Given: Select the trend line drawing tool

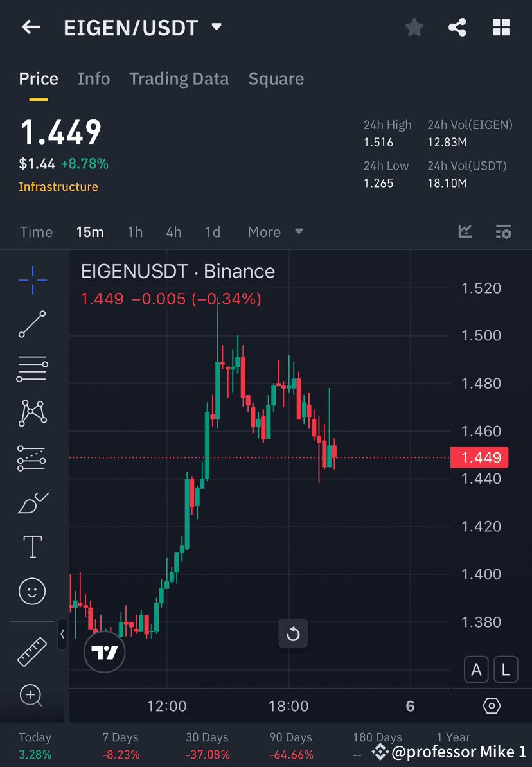Looking at the screenshot, I should 32,325.
